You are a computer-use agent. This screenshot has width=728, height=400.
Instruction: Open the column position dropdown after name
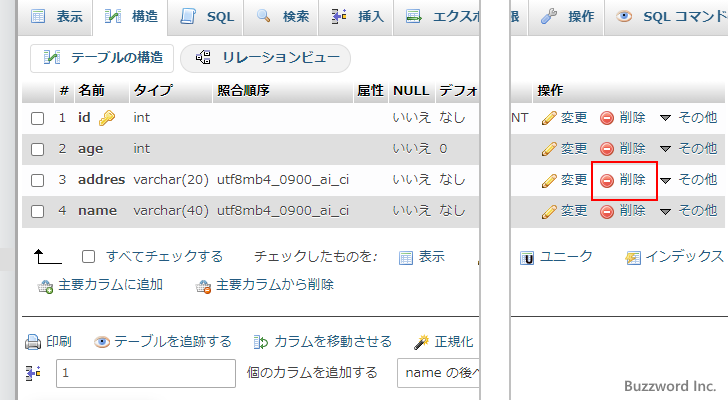pos(440,373)
